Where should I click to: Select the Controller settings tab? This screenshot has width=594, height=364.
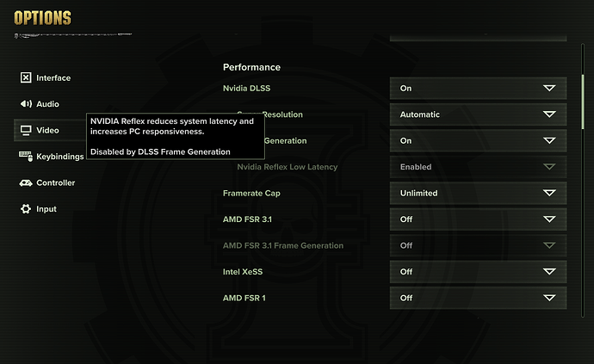pos(55,182)
